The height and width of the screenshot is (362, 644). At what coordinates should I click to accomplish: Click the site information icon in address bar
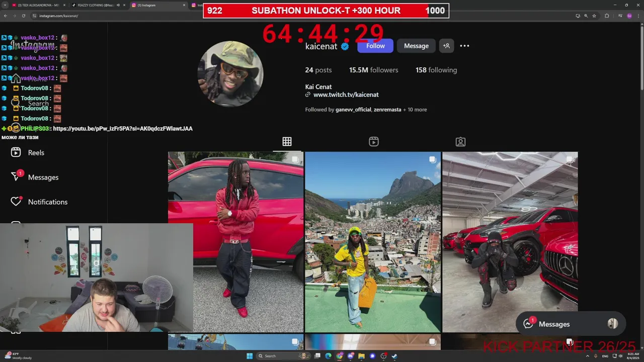(x=35, y=16)
